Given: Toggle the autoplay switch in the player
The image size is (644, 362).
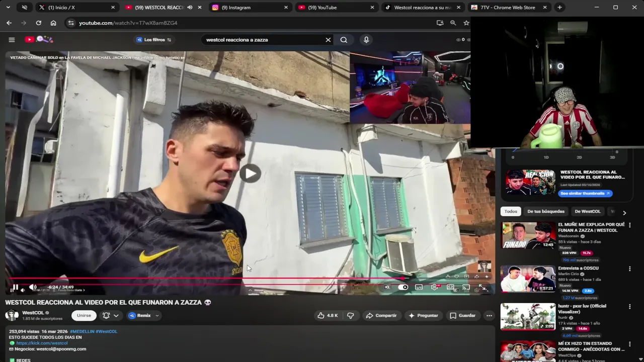Looking at the screenshot, I should click(403, 287).
